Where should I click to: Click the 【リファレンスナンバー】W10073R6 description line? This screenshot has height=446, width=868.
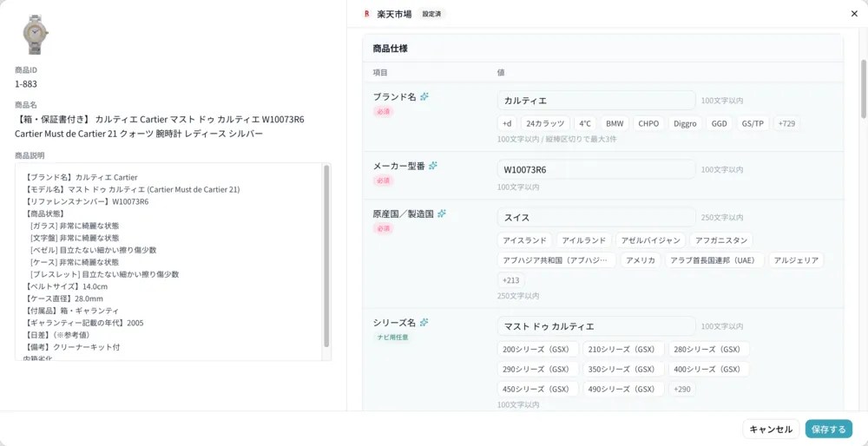click(86, 201)
